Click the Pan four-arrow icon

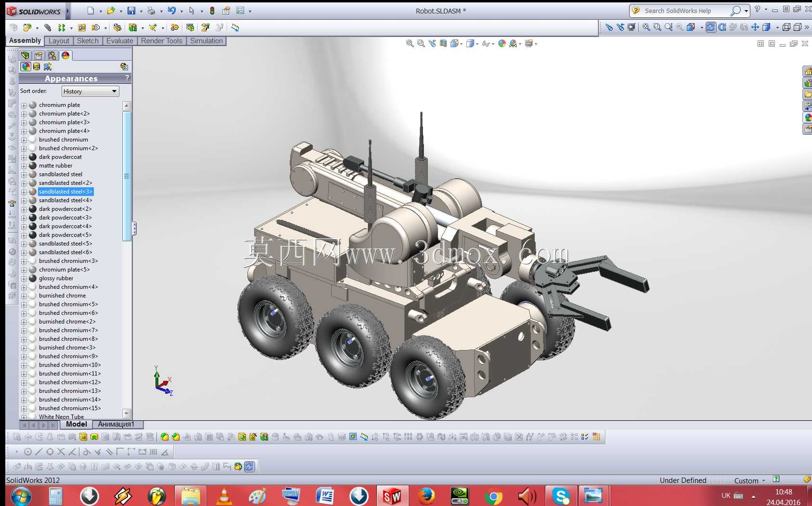pyautogui.click(x=755, y=27)
